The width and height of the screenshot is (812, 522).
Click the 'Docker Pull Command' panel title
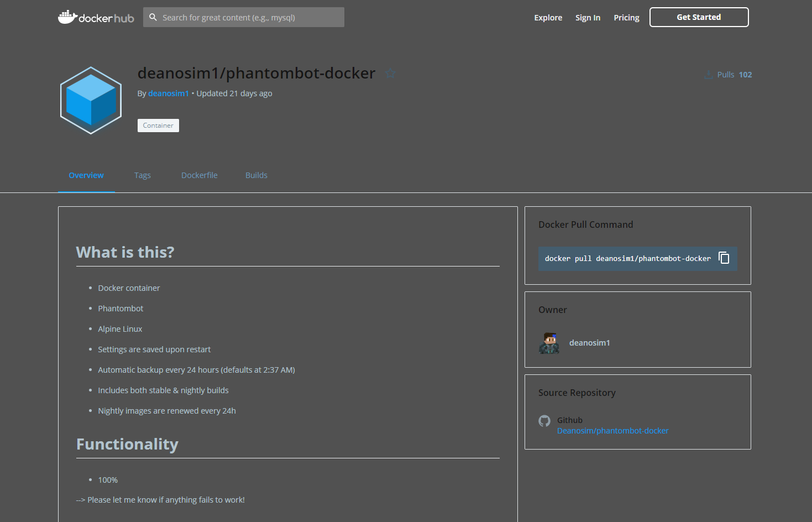tap(586, 225)
